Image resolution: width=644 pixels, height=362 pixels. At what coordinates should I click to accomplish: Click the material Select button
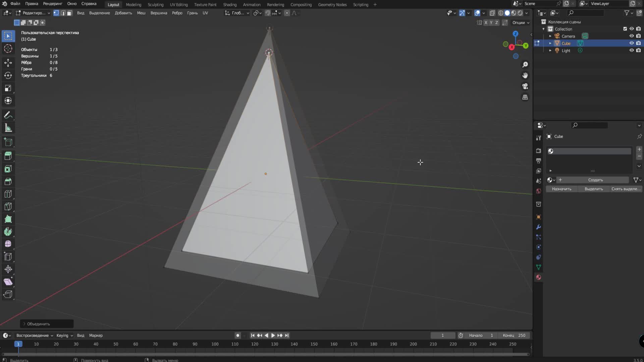(594, 189)
